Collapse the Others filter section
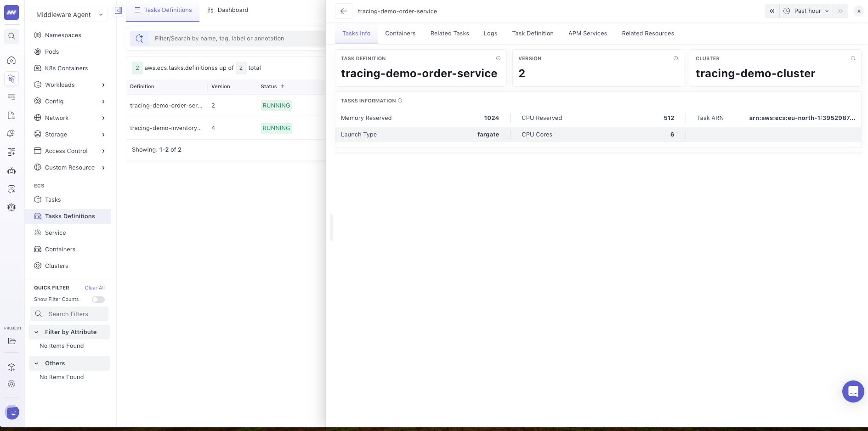 [x=69, y=363]
